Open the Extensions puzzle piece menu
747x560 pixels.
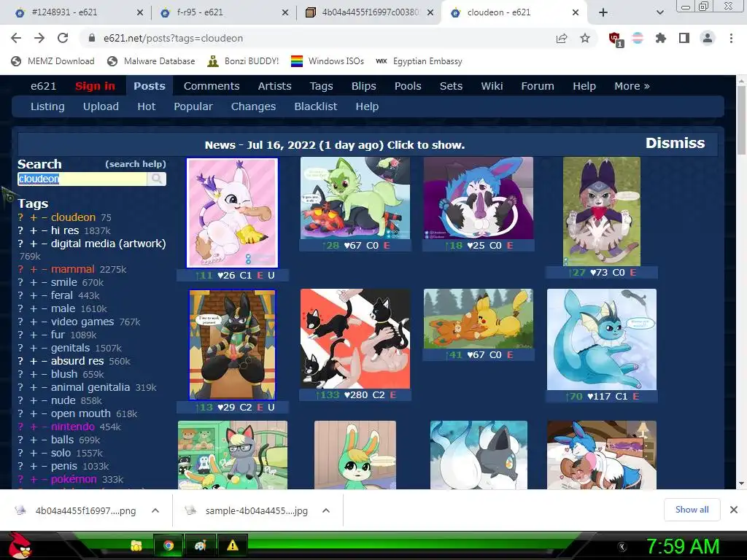coord(661,38)
